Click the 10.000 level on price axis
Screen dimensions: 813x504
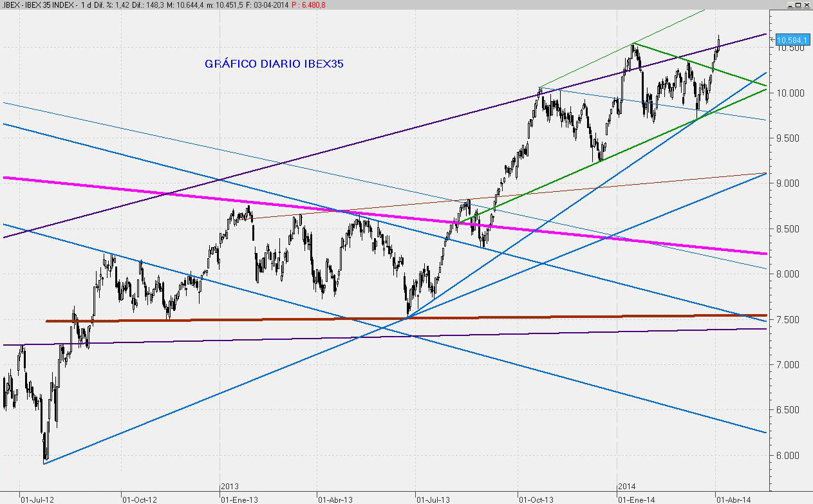click(x=789, y=93)
